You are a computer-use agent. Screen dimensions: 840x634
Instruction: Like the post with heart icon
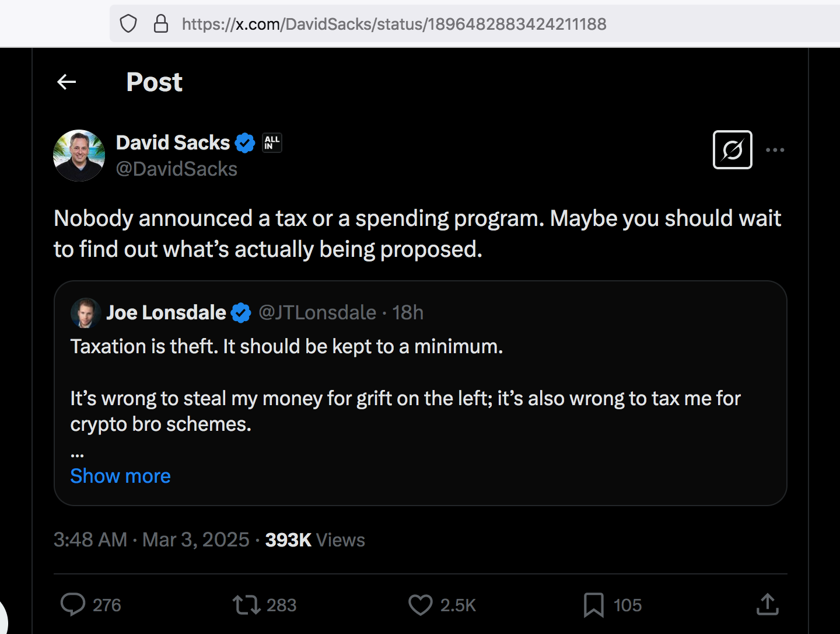tap(420, 605)
